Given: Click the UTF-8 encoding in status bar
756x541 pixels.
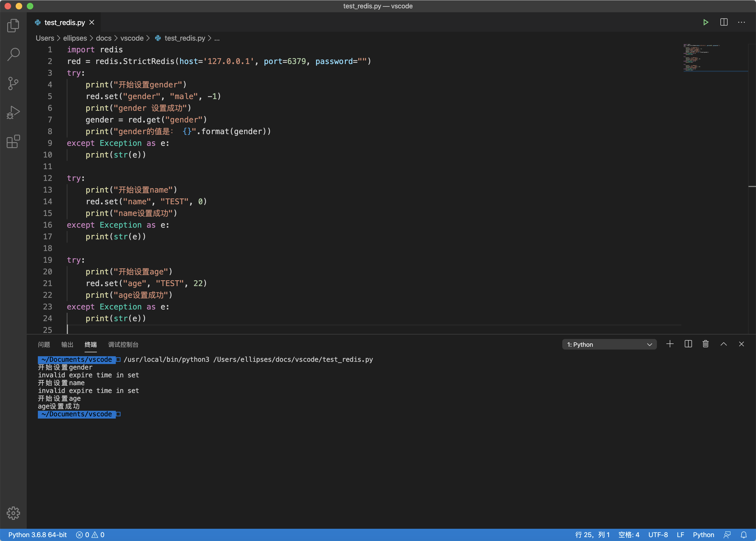Looking at the screenshot, I should (x=658, y=534).
